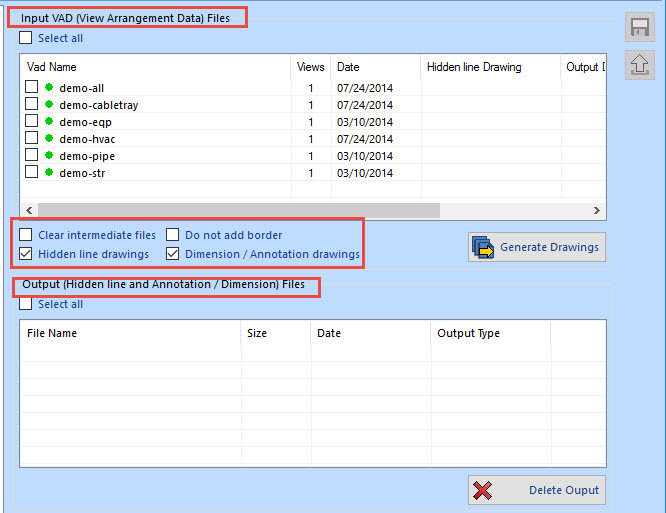Click right arrow of horizontal scrollbar
This screenshot has height=513, width=666.
pyautogui.click(x=597, y=211)
